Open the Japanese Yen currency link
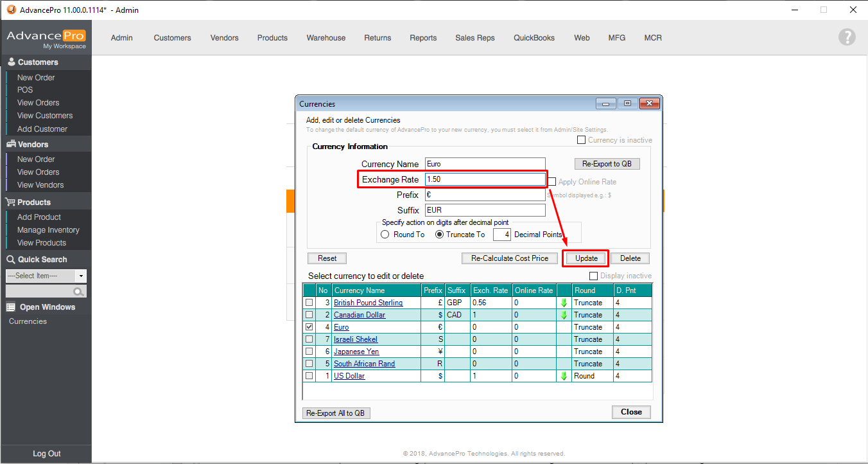This screenshot has width=868, height=464. [x=356, y=352]
